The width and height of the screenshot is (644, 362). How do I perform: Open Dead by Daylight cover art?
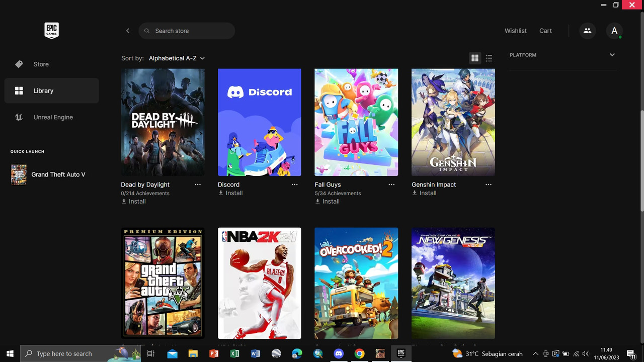tap(163, 122)
